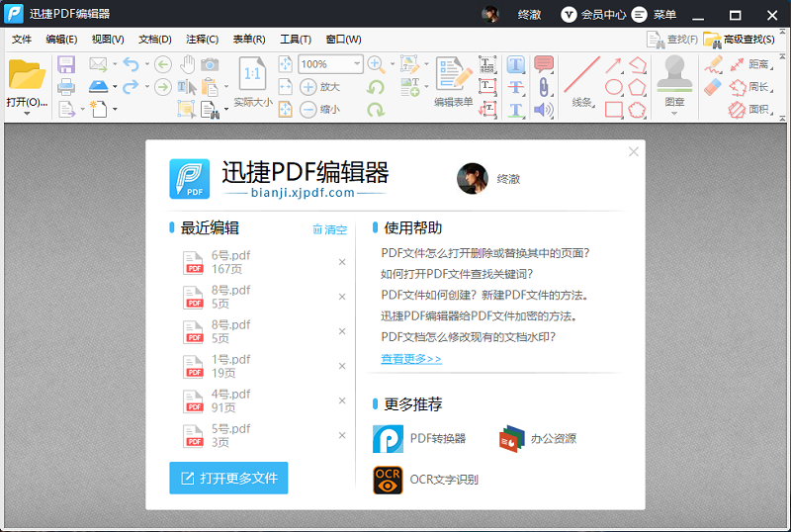Click the Save floppy disk icon
This screenshot has height=532, width=791.
click(x=66, y=64)
